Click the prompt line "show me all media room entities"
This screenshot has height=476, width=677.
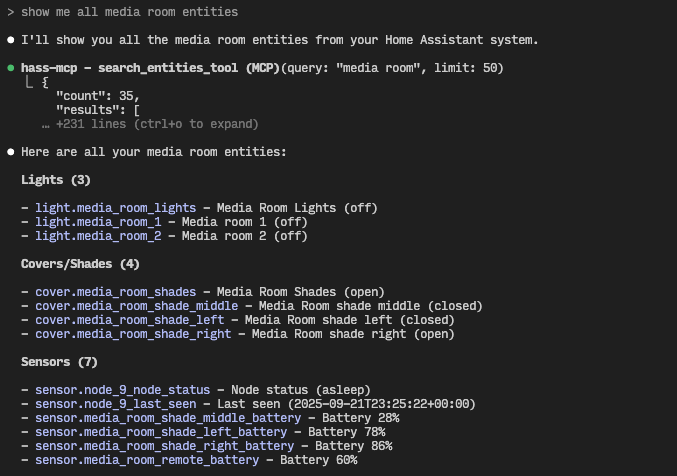click(130, 12)
